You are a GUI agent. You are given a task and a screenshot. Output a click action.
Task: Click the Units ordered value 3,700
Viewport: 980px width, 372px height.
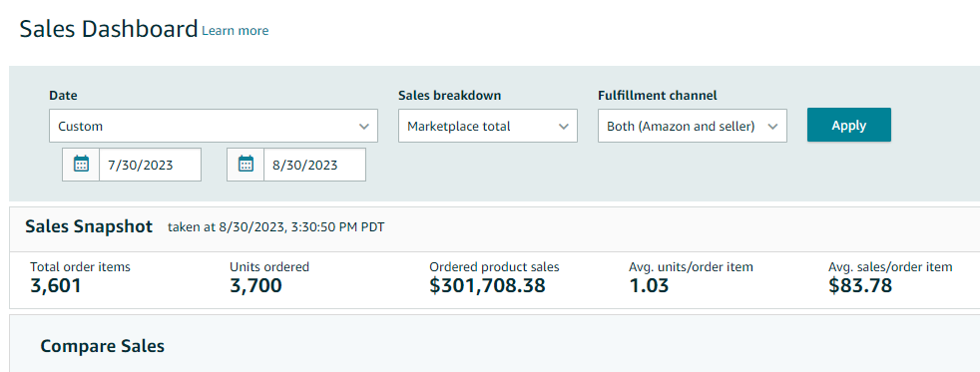[x=255, y=286]
